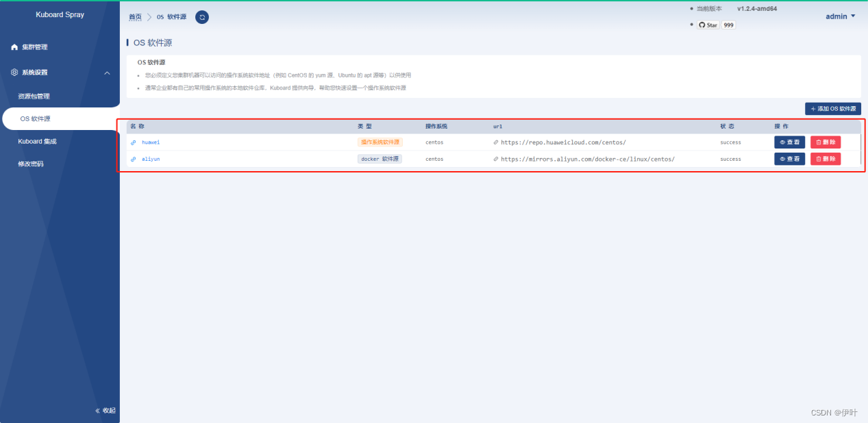Click 查看 button in aliyun row
This screenshot has width=868, height=423.
790,159
